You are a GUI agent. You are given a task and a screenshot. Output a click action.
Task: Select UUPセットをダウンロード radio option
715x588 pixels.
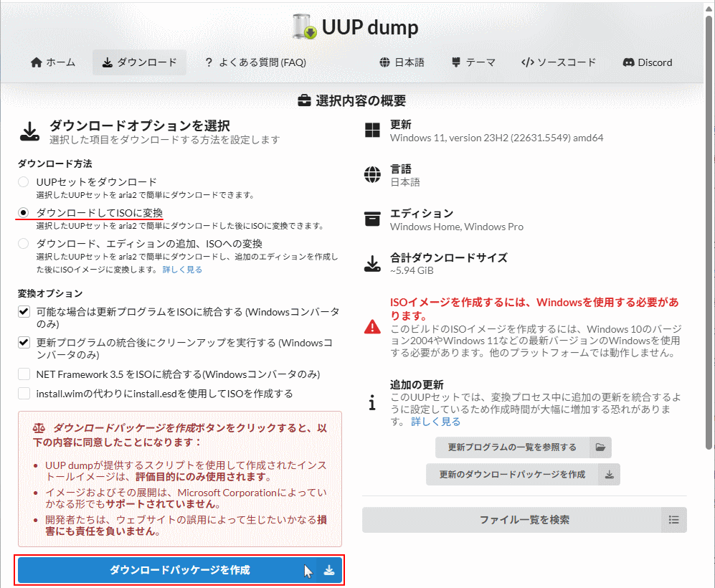pyautogui.click(x=23, y=182)
